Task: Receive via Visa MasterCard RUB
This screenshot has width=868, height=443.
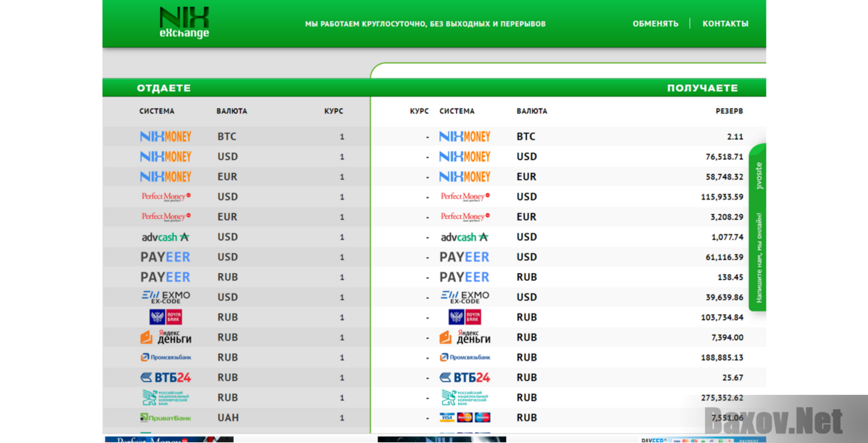Action: pyautogui.click(x=569, y=418)
